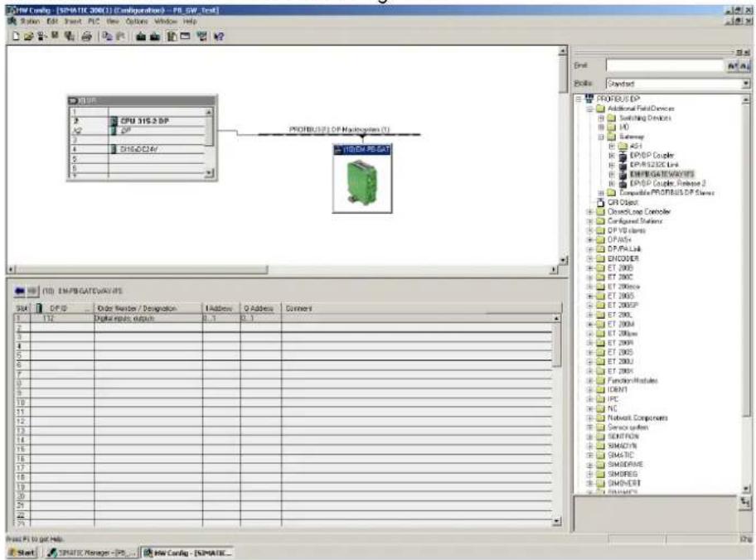Click the Download to Module toolbar icon
Screen dimensions: 756x560
tap(141, 36)
